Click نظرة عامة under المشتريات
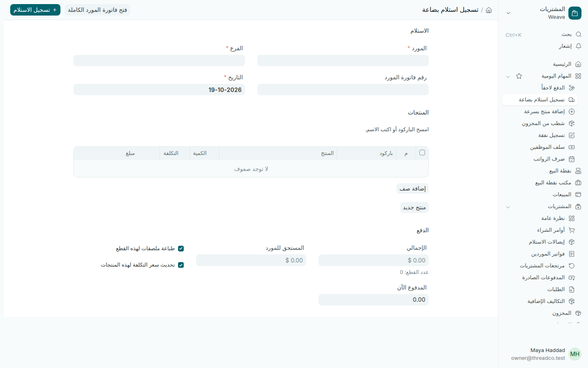Image resolution: width=588 pixels, height=368 pixels. coord(540,218)
